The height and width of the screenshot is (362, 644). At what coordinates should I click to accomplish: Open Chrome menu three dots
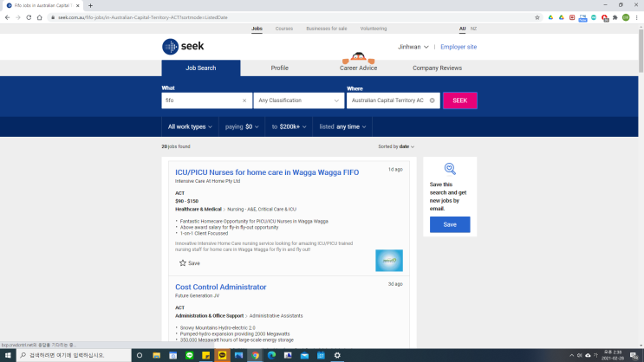(636, 17)
